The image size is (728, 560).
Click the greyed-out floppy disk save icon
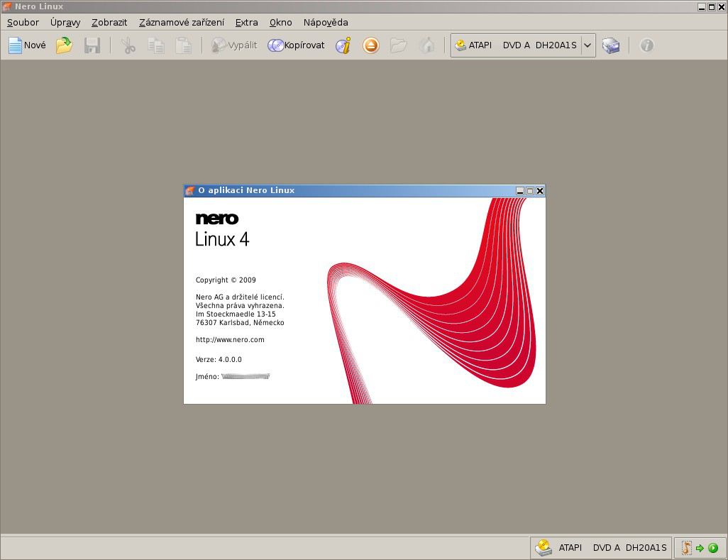[x=92, y=45]
